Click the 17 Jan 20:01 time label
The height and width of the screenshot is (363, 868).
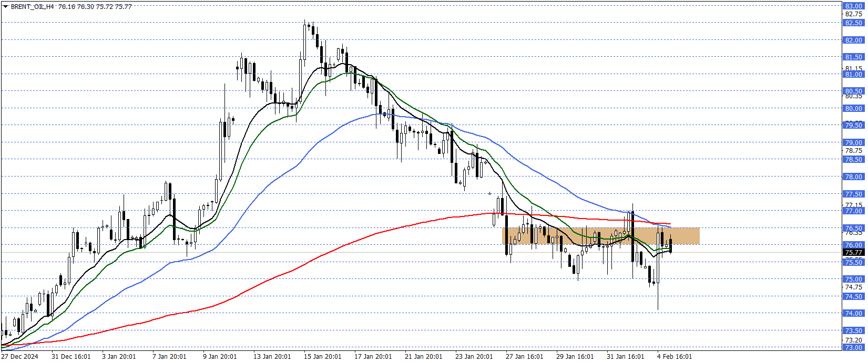373,357
